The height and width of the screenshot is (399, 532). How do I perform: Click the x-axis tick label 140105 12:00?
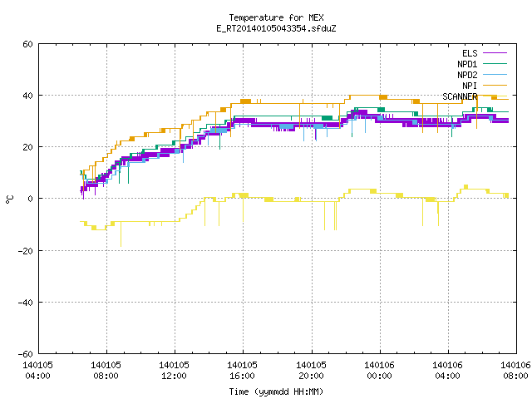(x=174, y=370)
